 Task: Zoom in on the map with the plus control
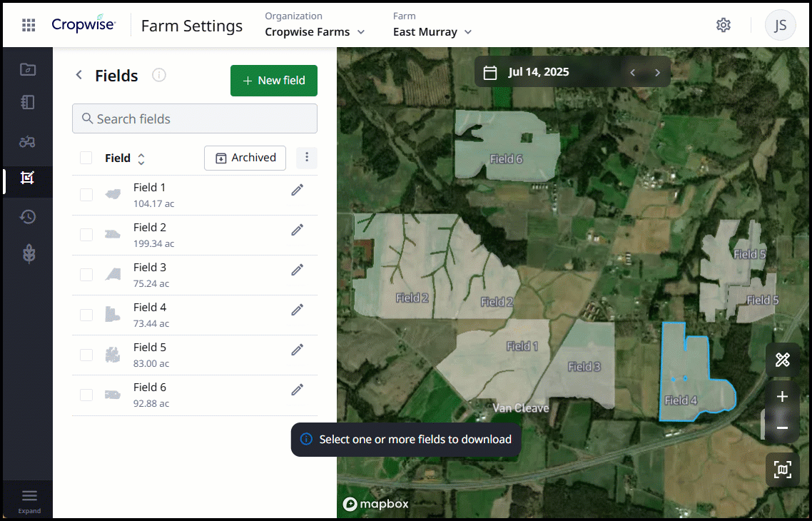tap(782, 396)
